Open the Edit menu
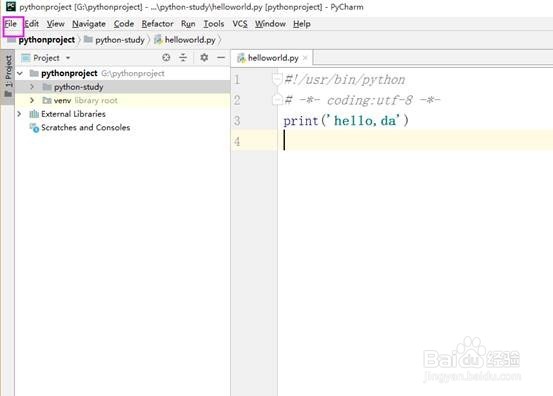This screenshot has width=553, height=396. (31, 24)
